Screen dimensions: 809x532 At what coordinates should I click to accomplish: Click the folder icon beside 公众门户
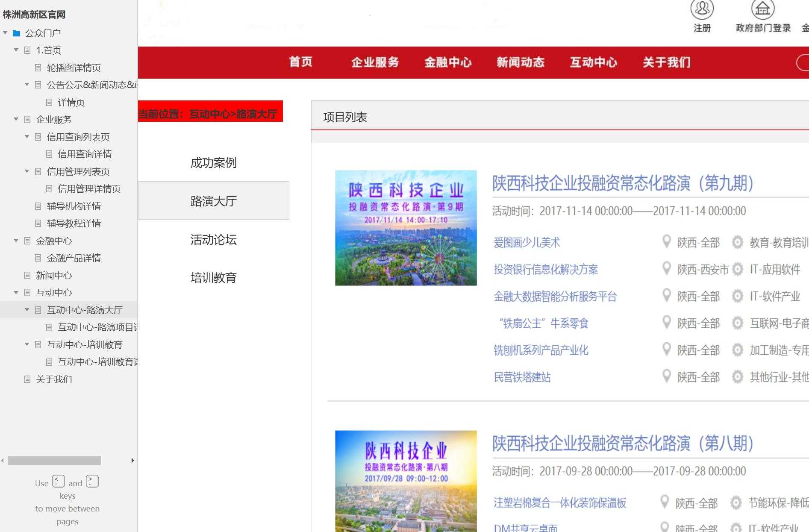pos(16,32)
